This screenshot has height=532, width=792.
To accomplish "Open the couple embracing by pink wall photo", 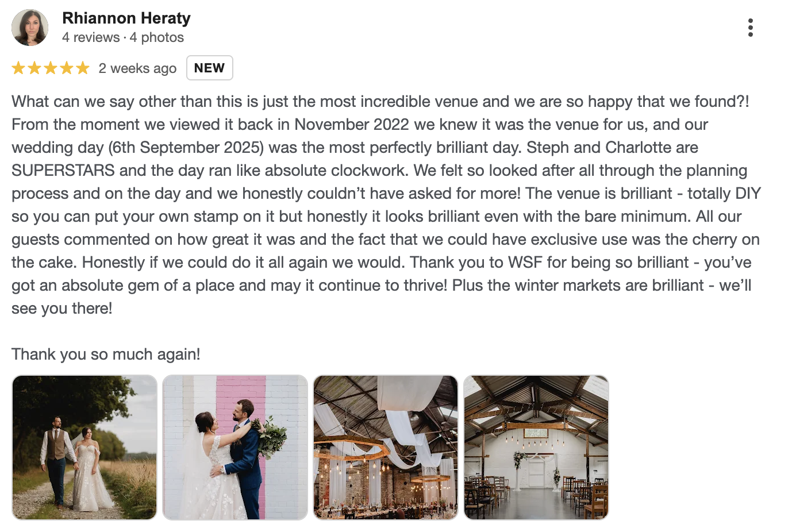I will (235, 448).
